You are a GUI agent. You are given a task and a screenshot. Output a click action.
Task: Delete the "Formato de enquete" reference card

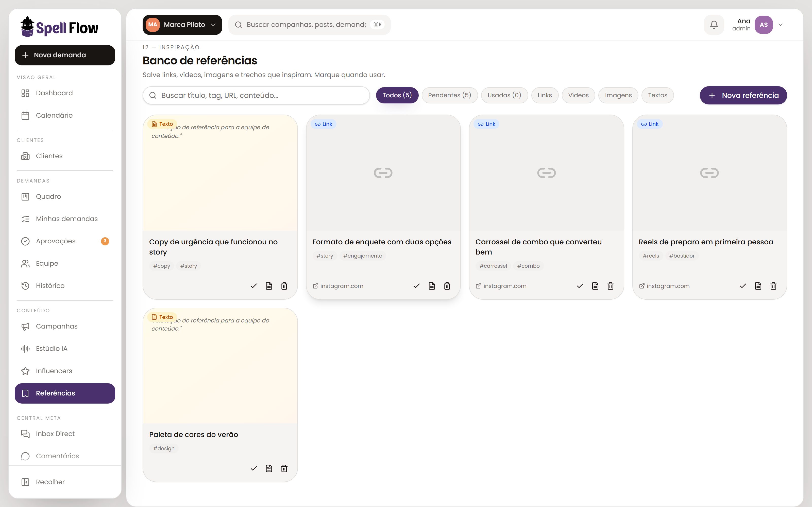click(x=447, y=286)
